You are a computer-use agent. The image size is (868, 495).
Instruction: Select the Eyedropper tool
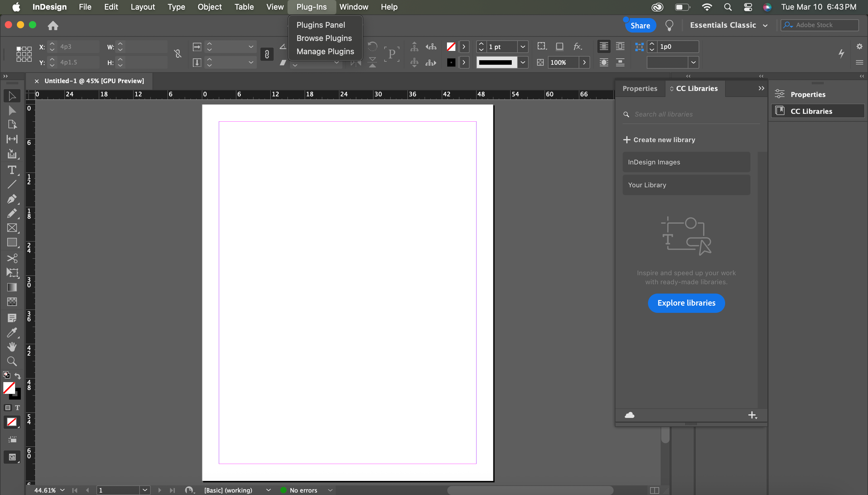click(x=12, y=332)
